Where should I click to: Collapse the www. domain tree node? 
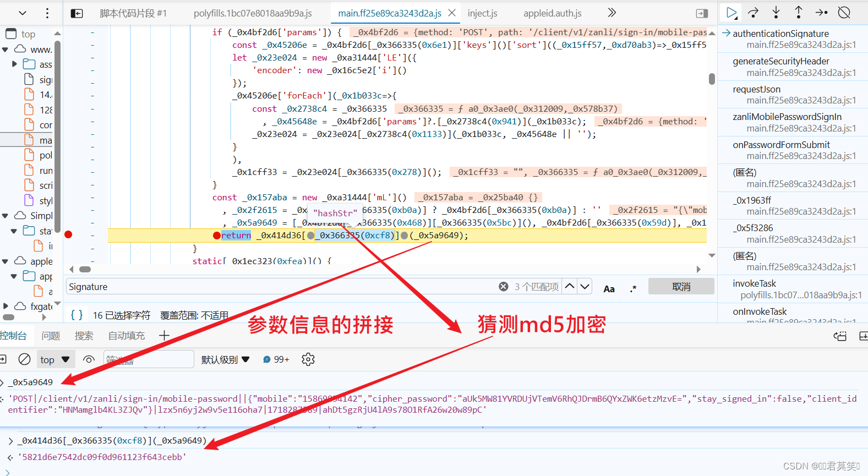click(6, 50)
